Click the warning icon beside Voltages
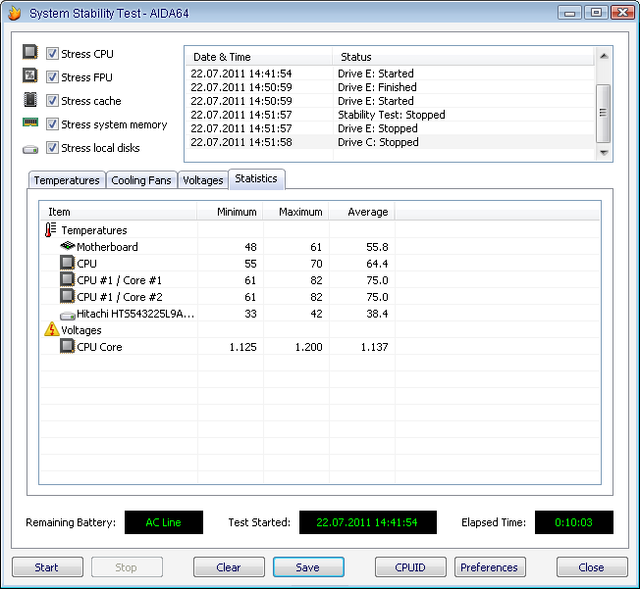Viewport: 640px width, 589px height. [52, 329]
